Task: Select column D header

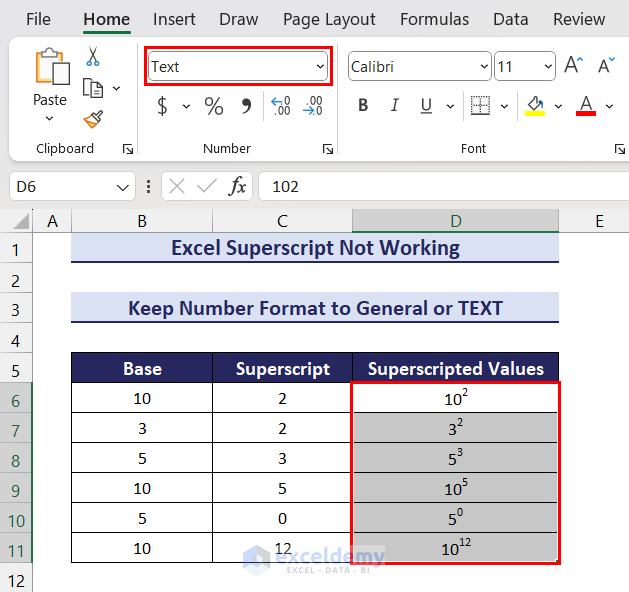Action: [455, 221]
